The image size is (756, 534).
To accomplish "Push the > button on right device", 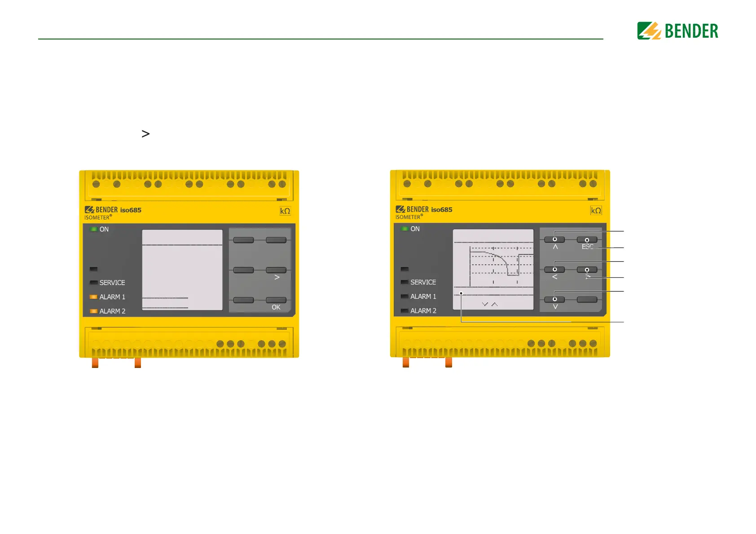I will click(x=587, y=270).
